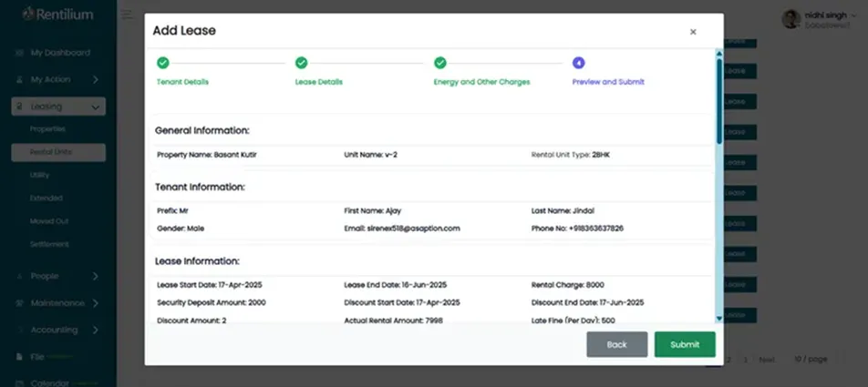
Task: Click Lease End Date: 16-Jun-2025
Action: (396, 285)
